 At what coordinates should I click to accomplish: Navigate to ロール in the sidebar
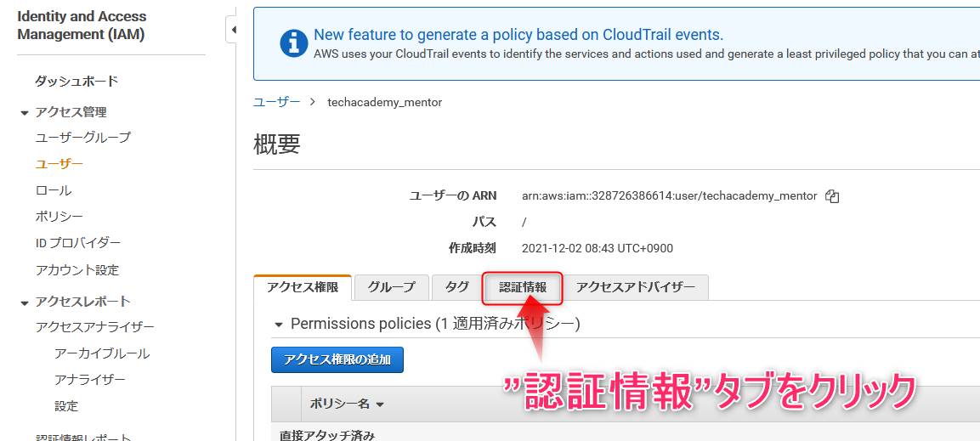[x=54, y=190]
